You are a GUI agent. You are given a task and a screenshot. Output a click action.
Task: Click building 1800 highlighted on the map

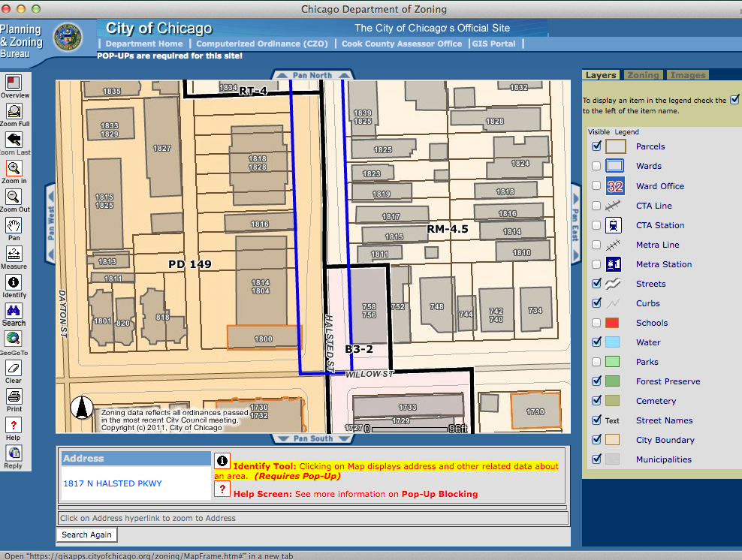(x=263, y=338)
